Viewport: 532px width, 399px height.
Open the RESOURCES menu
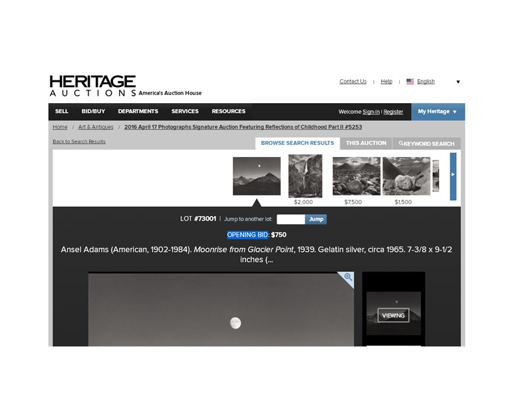pos(229,111)
